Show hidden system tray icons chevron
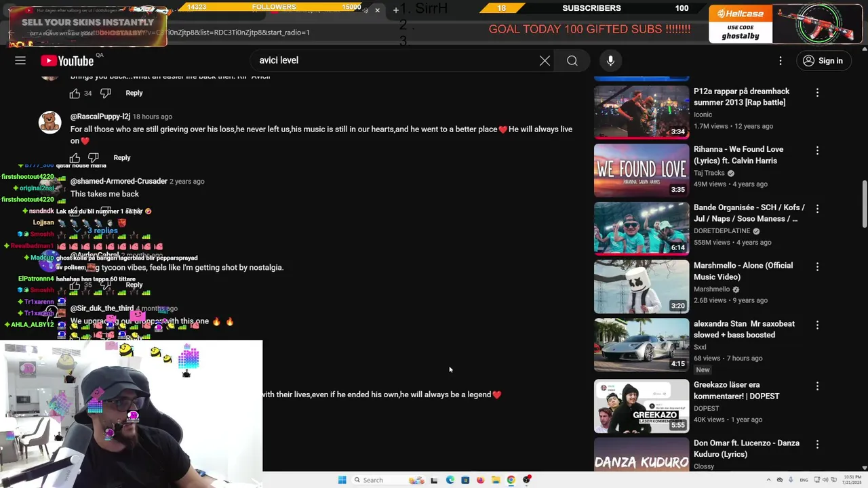The image size is (868, 488). click(x=768, y=480)
